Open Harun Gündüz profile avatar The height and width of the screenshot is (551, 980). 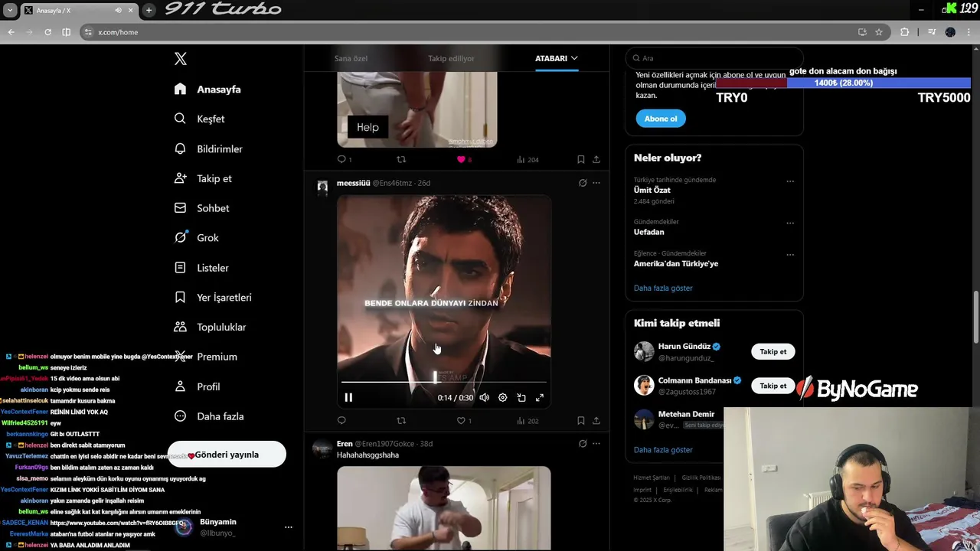pyautogui.click(x=644, y=351)
